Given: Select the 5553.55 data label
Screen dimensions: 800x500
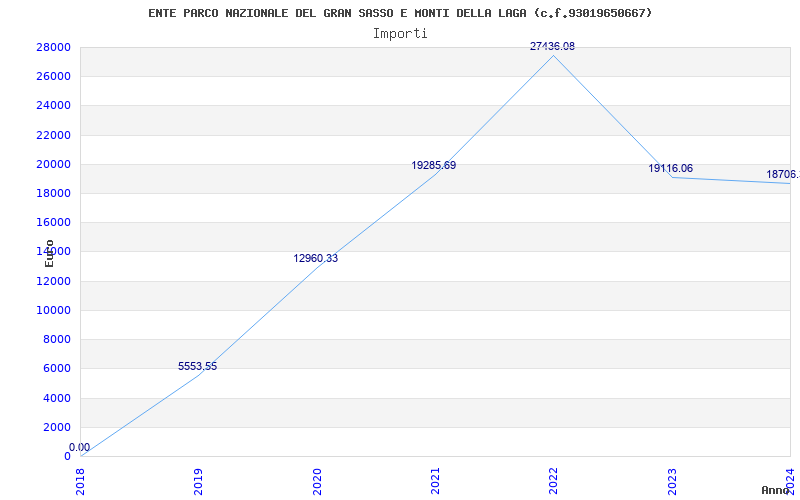Looking at the screenshot, I should [197, 366].
